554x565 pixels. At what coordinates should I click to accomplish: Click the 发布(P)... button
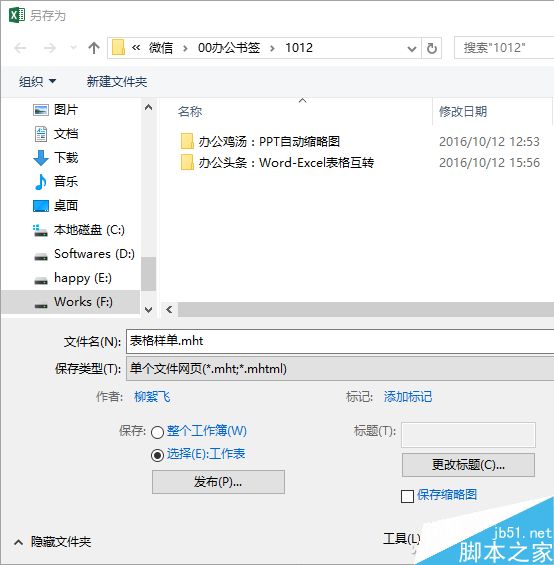click(x=218, y=482)
